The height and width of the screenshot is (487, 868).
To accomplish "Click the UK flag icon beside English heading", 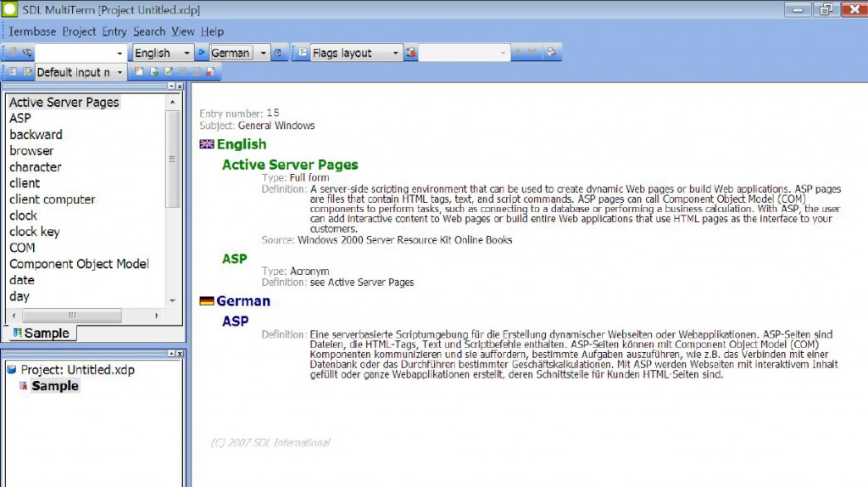I will [207, 144].
